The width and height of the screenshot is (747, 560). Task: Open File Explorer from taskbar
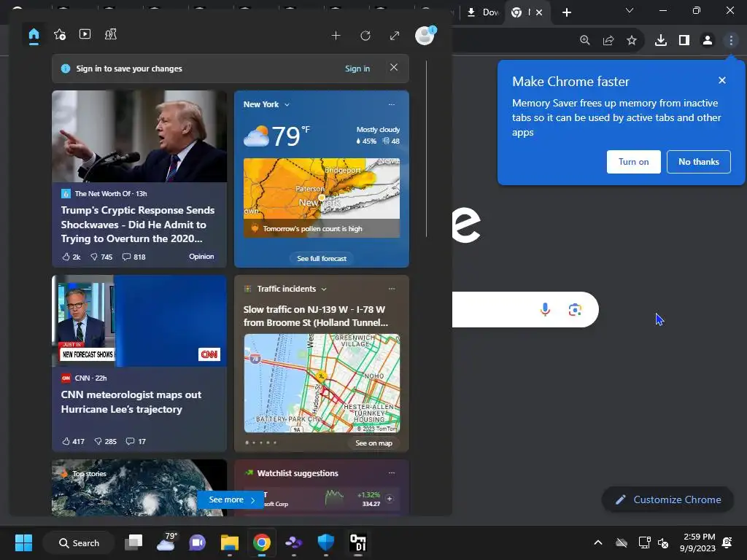pos(230,542)
